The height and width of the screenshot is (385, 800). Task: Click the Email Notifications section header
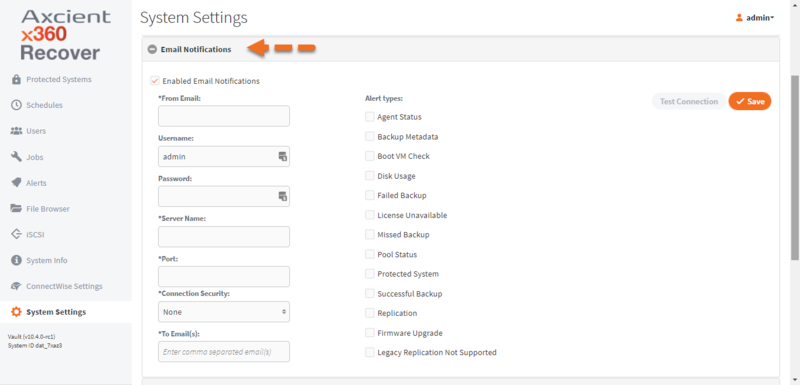coord(461,49)
